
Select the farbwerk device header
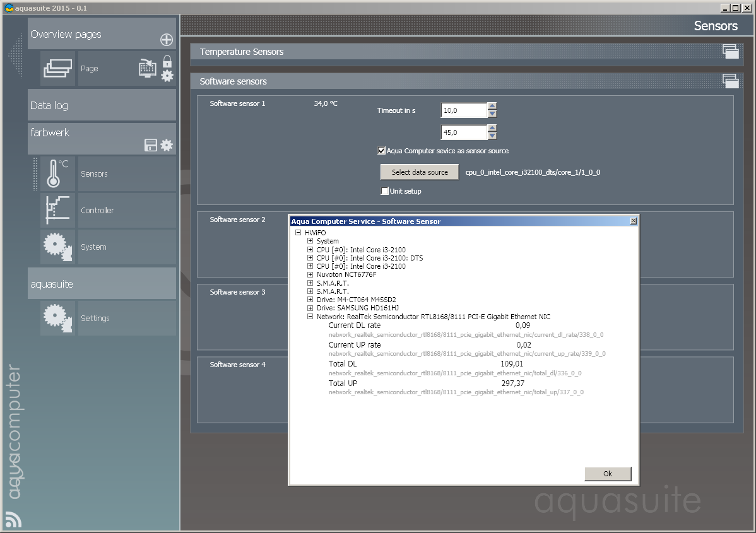pyautogui.click(x=102, y=139)
